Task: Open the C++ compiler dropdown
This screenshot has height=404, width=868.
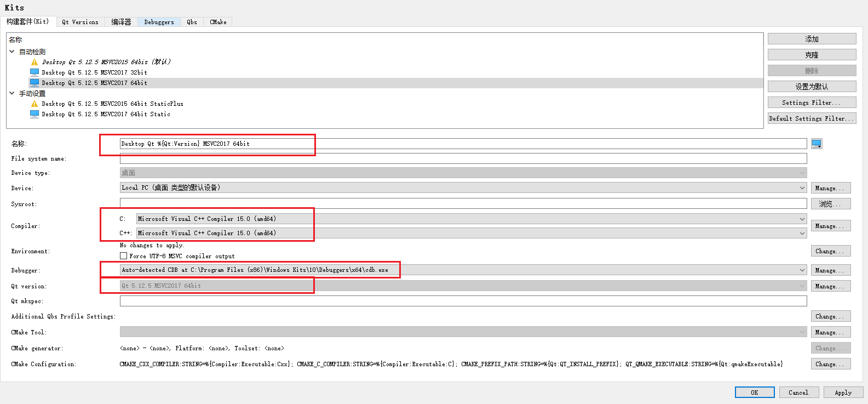Action: pyautogui.click(x=472, y=233)
